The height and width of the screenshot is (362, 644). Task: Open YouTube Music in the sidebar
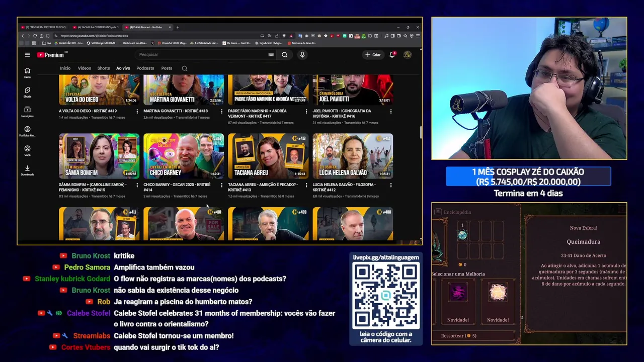(27, 131)
